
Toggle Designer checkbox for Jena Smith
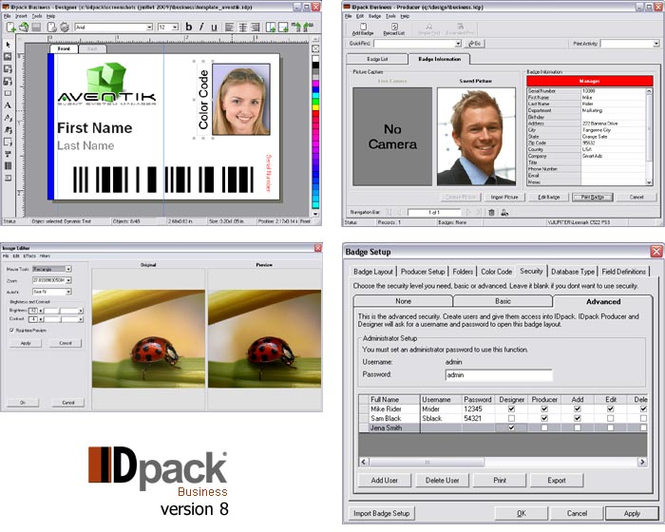coord(511,428)
